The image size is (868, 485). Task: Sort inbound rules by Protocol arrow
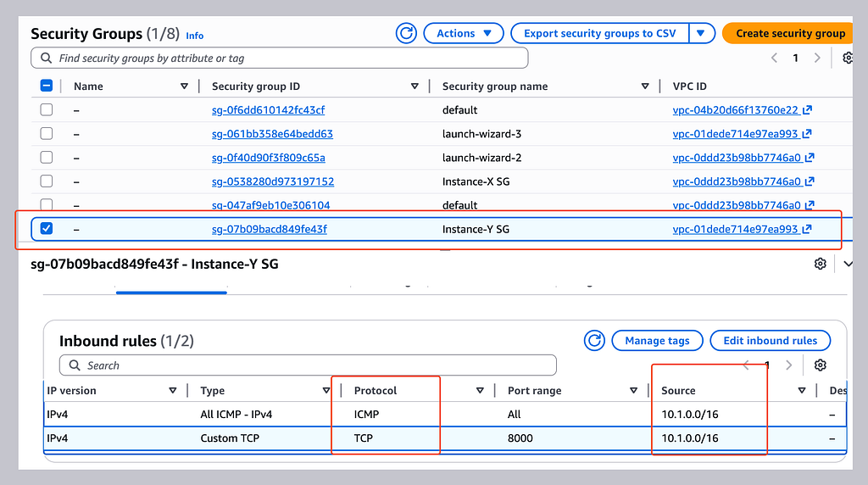point(480,390)
